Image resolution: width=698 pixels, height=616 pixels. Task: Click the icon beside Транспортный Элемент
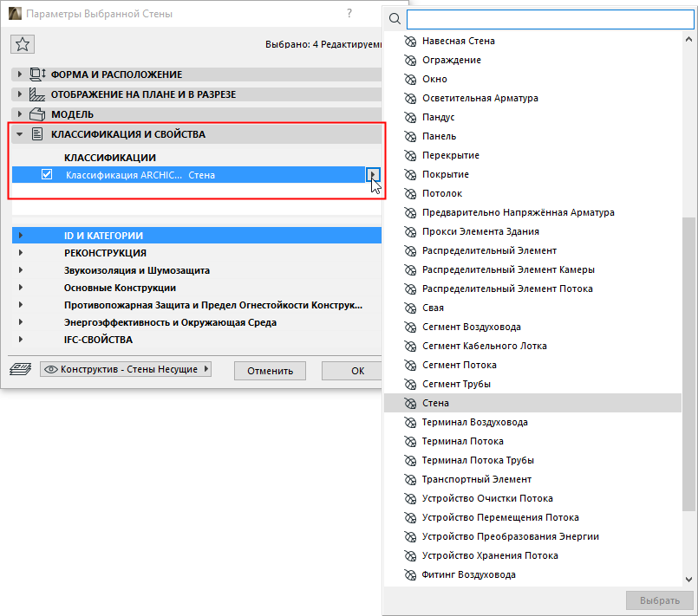410,479
